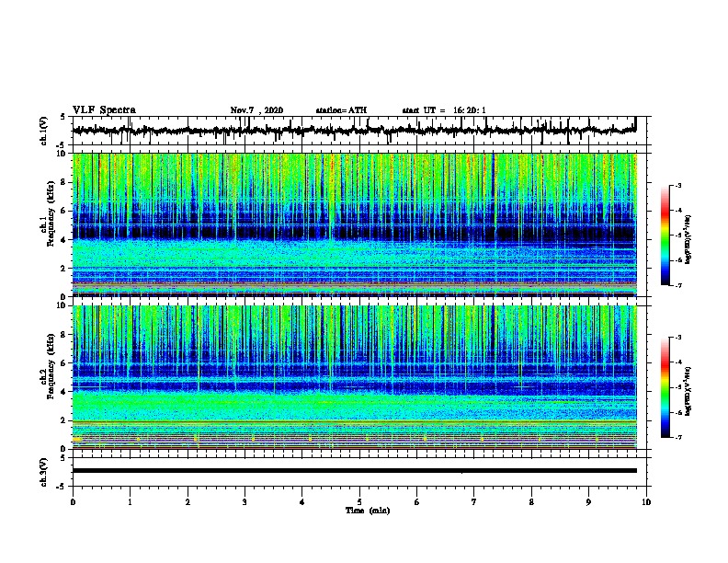Click the ch.2 color scale log(PSD) unit label
Image resolution: width=728 pixels, height=563 pixels.
688,391
